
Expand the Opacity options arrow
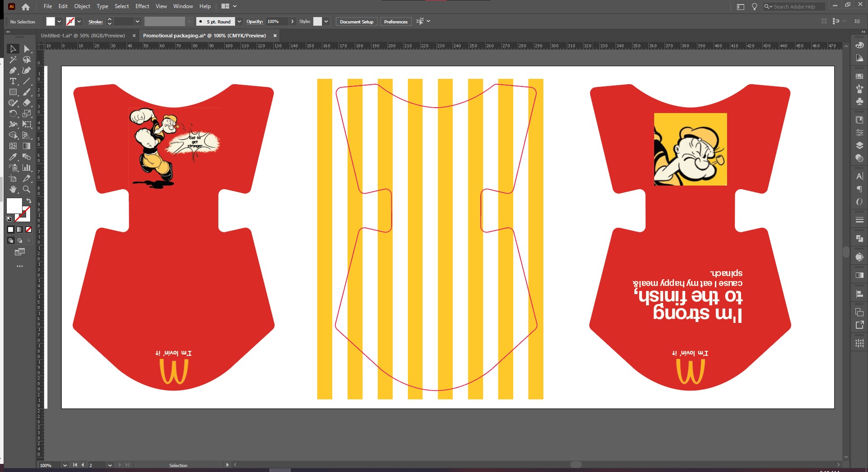click(x=292, y=22)
